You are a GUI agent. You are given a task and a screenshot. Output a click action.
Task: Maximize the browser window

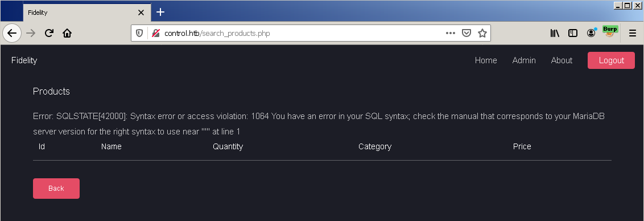[627, 6]
